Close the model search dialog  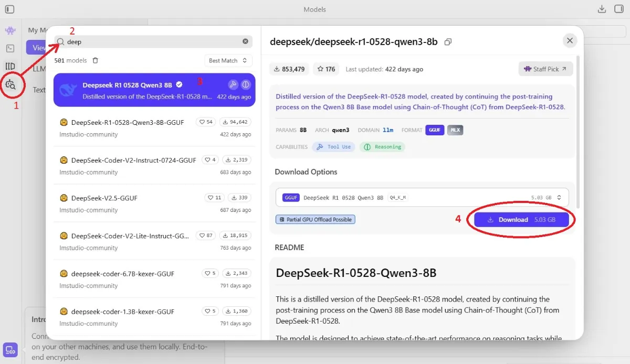click(x=570, y=40)
